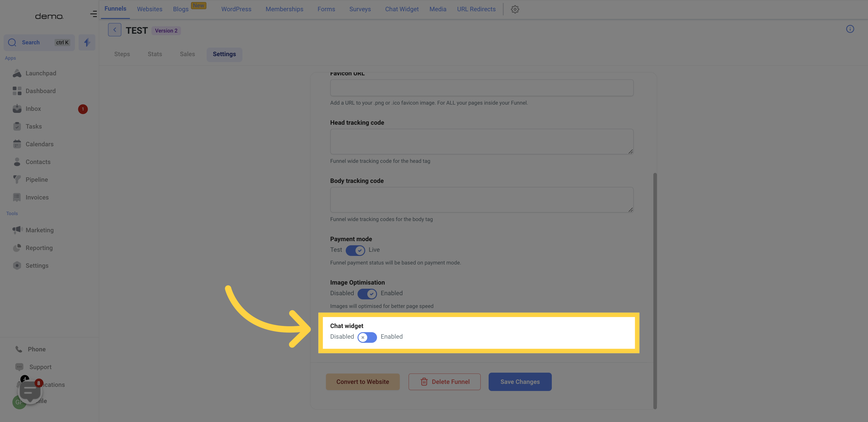Select the Settings tab

tap(224, 54)
